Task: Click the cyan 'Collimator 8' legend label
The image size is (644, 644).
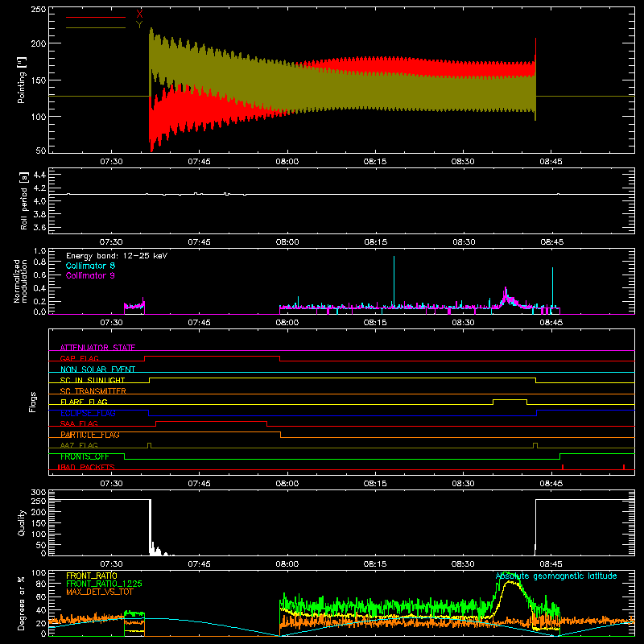Action: coord(90,266)
